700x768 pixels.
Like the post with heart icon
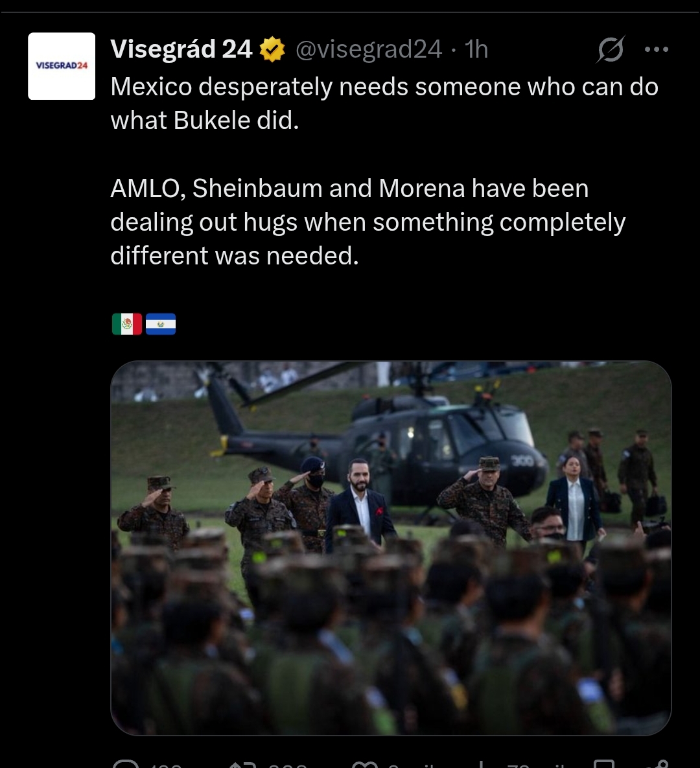(x=365, y=764)
